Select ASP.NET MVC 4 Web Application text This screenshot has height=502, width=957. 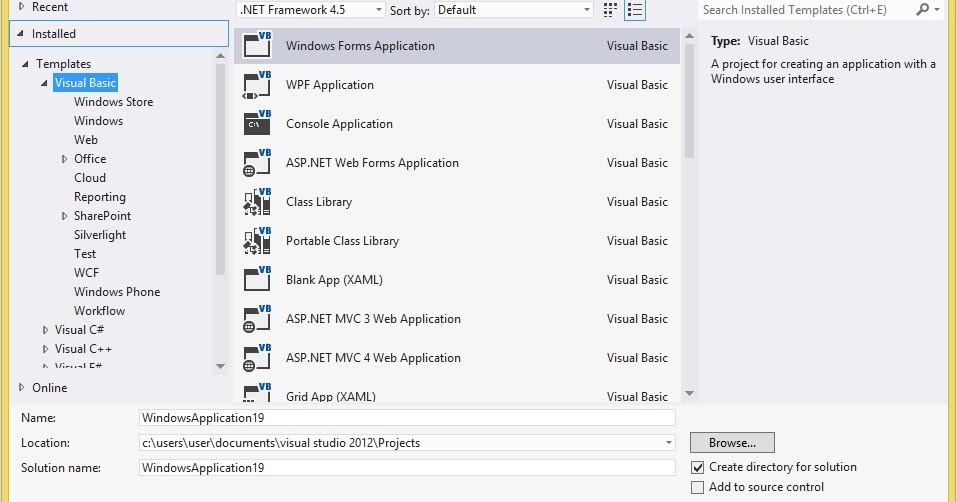pos(374,358)
